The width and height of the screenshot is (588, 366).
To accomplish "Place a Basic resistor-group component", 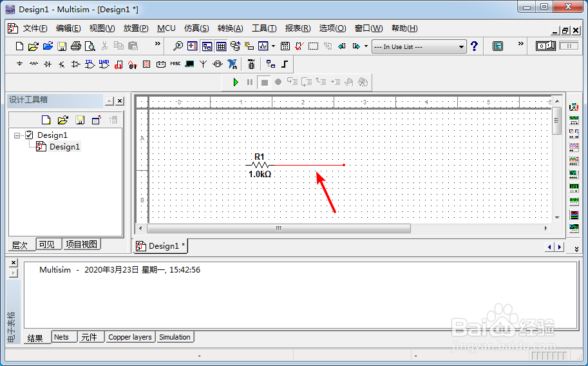I will pos(33,64).
